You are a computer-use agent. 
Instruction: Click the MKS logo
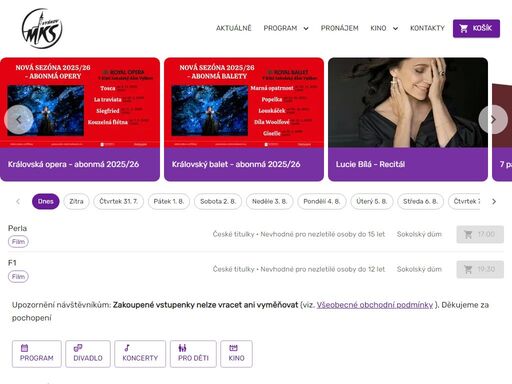coord(42,28)
